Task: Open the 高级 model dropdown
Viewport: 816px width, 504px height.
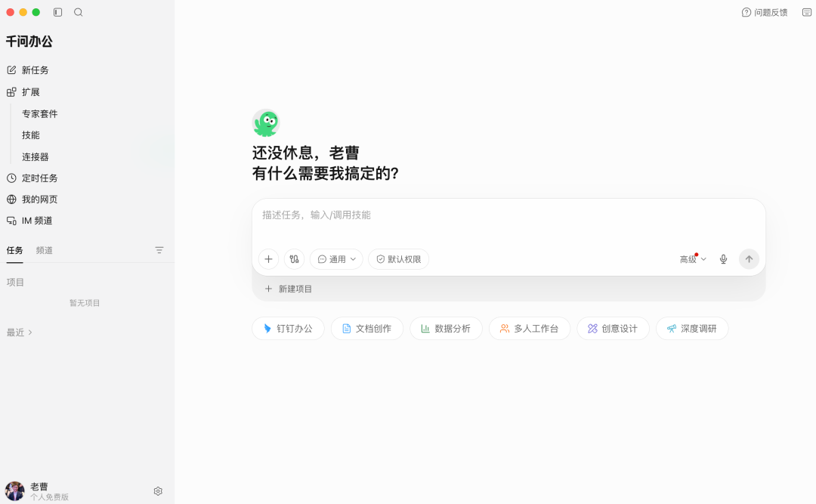Action: point(693,258)
